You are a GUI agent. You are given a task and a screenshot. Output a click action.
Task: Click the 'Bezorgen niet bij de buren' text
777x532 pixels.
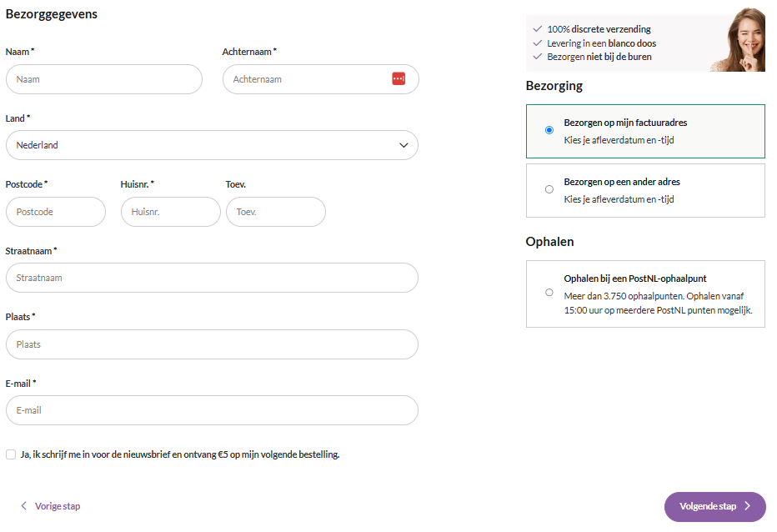click(x=599, y=57)
